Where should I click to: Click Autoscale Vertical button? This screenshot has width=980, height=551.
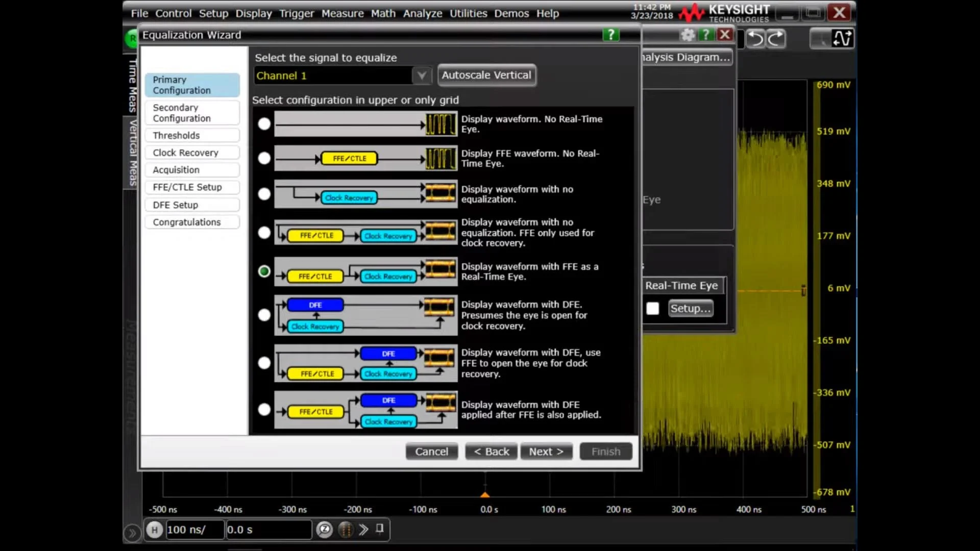pyautogui.click(x=486, y=75)
